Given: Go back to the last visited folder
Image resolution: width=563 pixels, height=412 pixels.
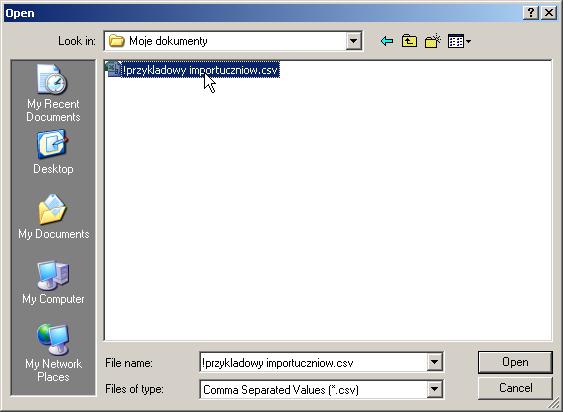Looking at the screenshot, I should (x=387, y=41).
